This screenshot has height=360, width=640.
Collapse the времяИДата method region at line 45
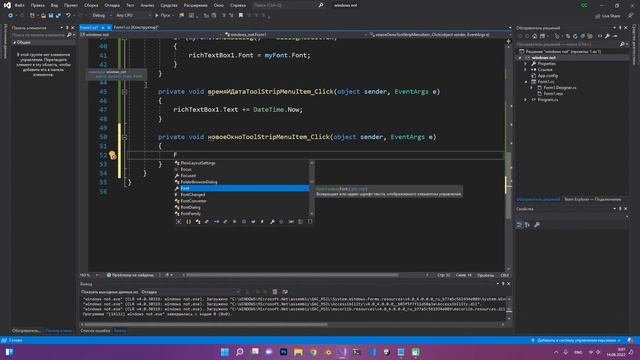(x=124, y=92)
